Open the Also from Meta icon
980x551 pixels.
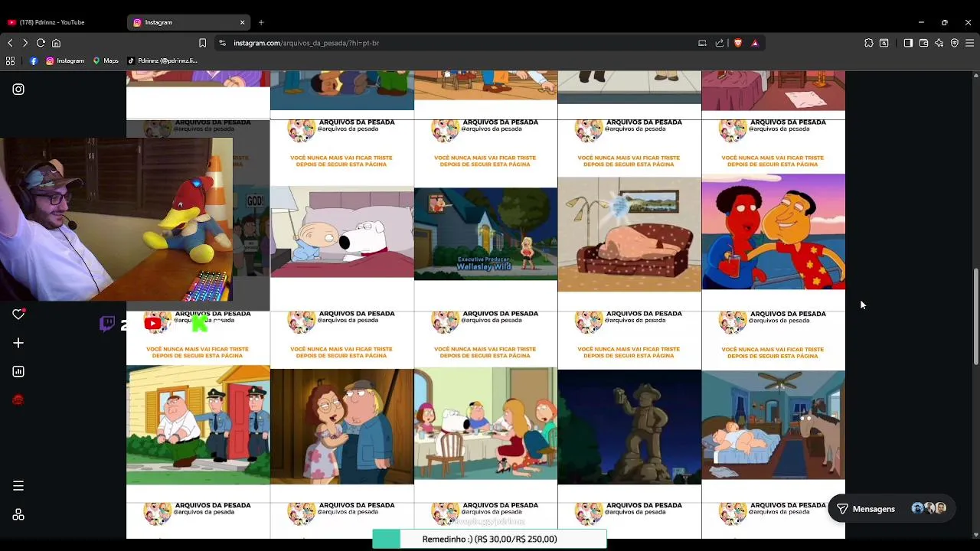click(18, 515)
